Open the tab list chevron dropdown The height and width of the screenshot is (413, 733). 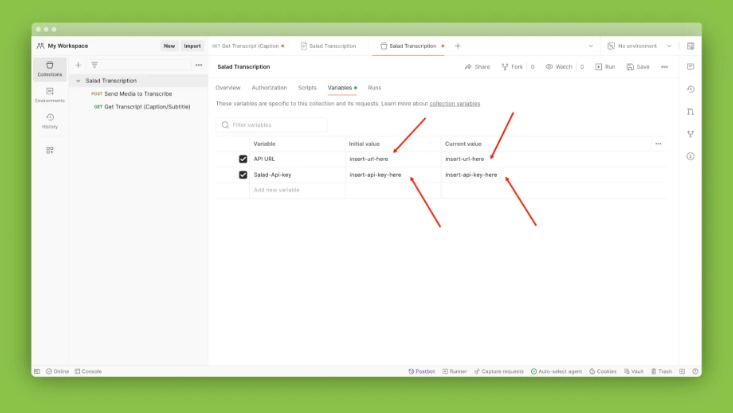point(590,46)
